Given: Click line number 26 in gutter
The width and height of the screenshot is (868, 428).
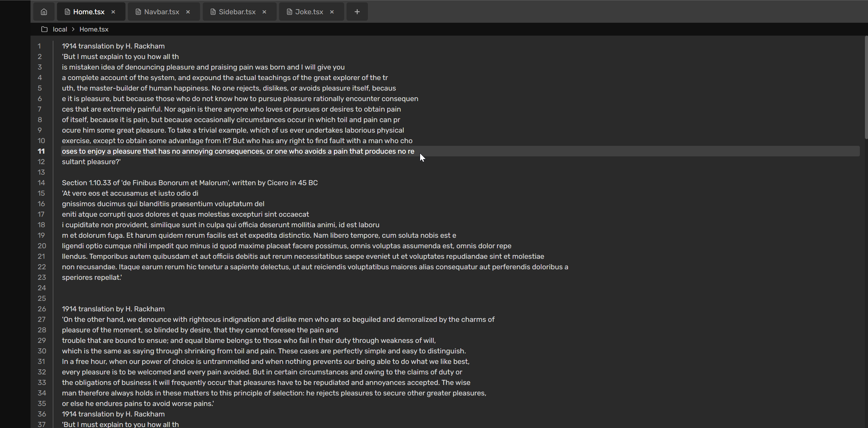Looking at the screenshot, I should [41, 309].
